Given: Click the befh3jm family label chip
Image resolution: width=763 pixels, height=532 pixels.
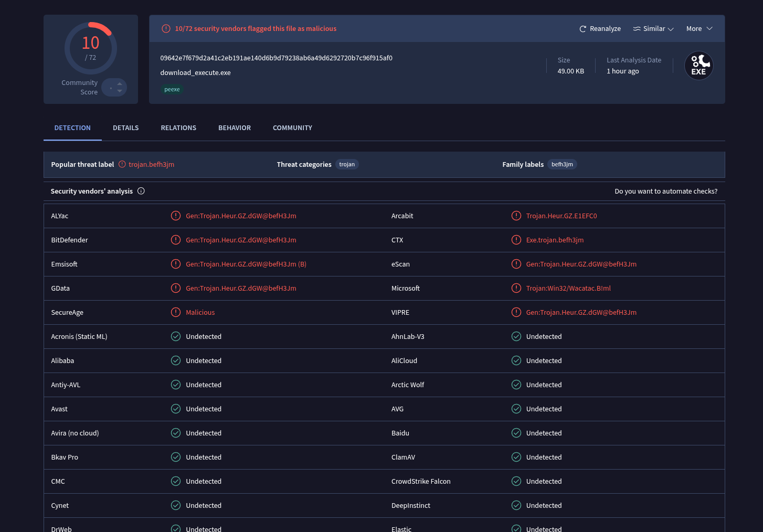Looking at the screenshot, I should click(562, 165).
